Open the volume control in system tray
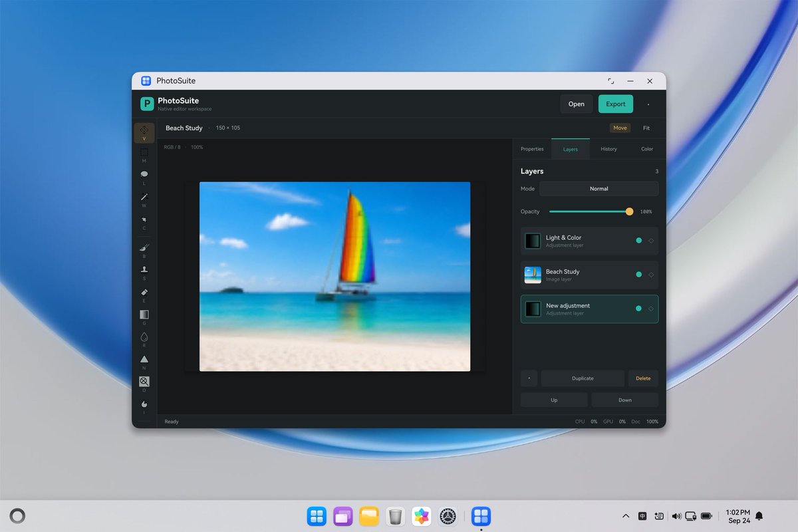The image size is (798, 532). point(676,516)
